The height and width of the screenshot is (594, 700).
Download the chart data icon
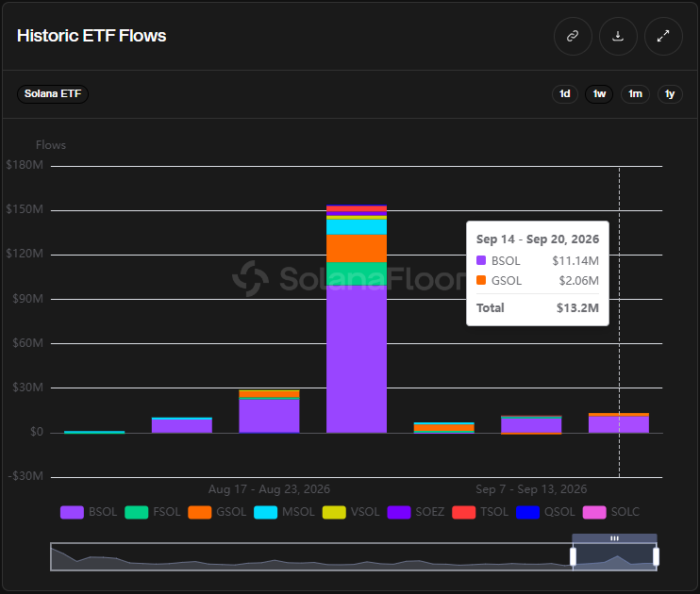[x=618, y=36]
